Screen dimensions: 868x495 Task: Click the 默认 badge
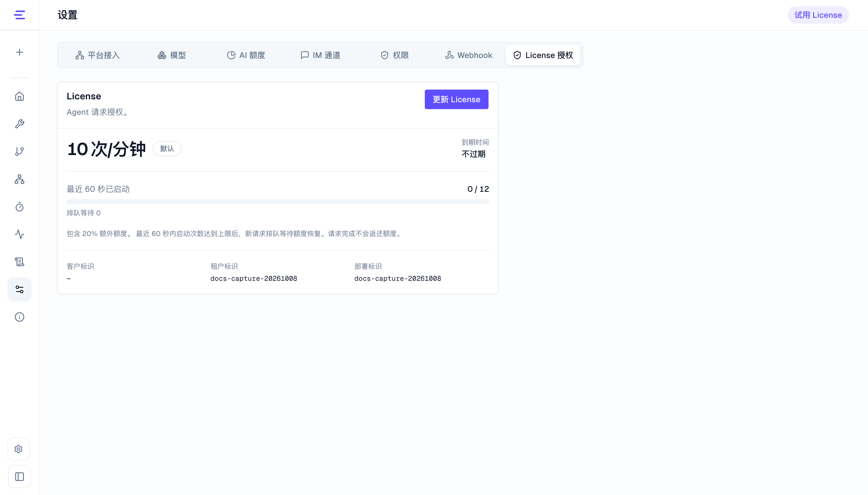tap(167, 148)
